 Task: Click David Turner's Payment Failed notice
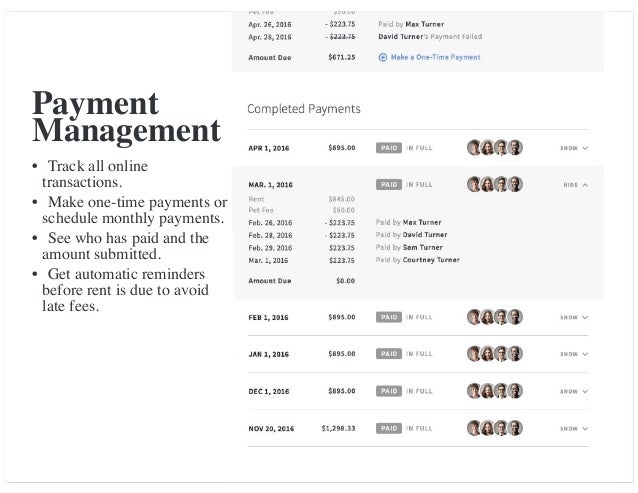click(430, 37)
